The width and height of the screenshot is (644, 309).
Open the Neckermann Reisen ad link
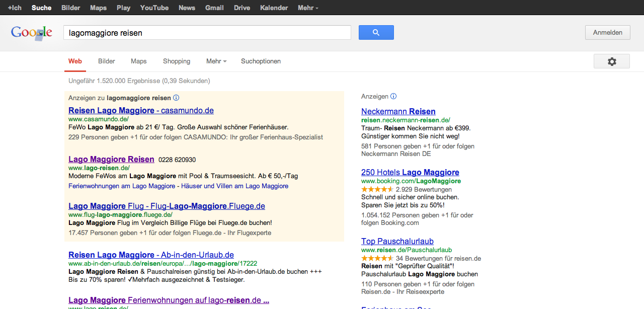pyautogui.click(x=398, y=112)
